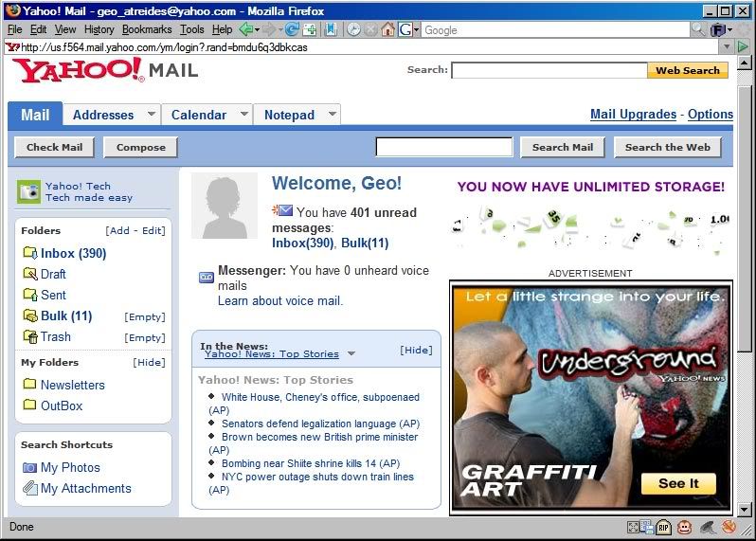Click the save page status bar icon
The width and height of the screenshot is (756, 541).
point(646,527)
